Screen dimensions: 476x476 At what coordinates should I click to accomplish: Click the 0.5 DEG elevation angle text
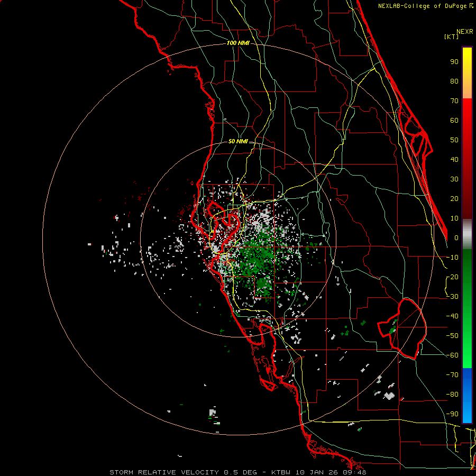(240, 472)
